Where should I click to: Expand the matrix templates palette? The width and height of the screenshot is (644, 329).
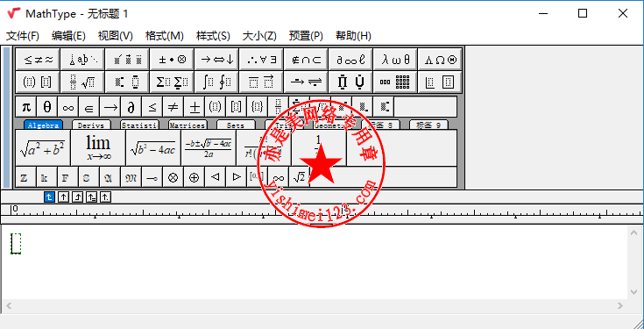tap(395, 82)
